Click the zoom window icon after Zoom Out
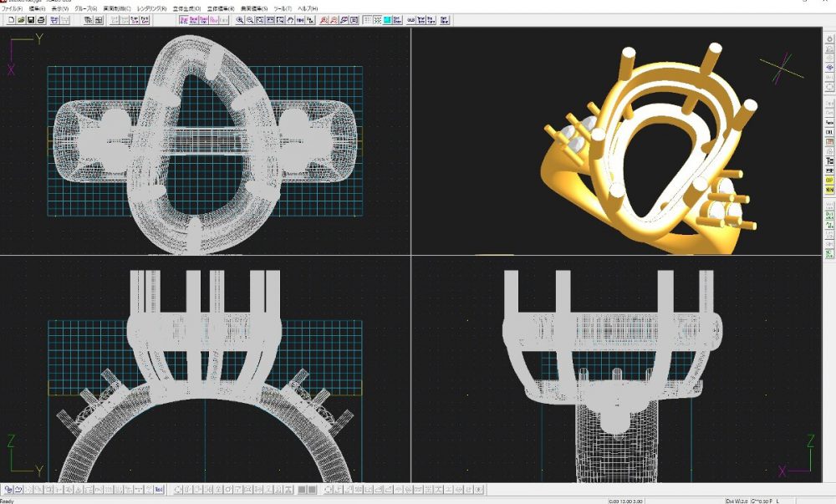 [260, 20]
